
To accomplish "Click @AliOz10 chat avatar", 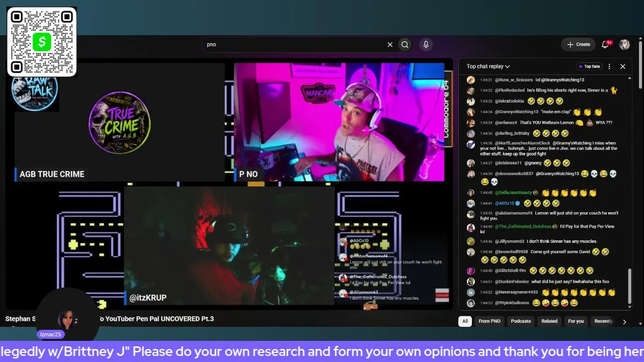I will coord(471,203).
